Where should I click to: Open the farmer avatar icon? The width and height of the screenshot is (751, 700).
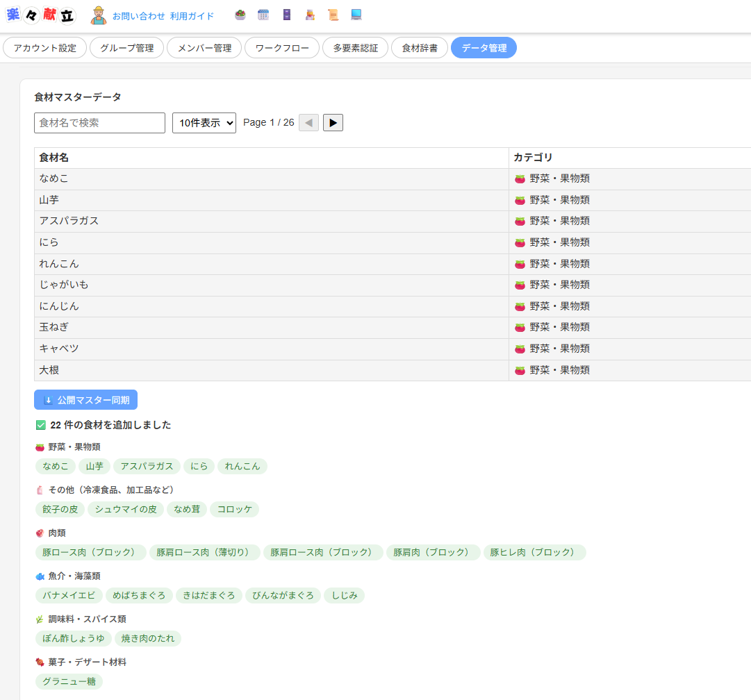tap(99, 15)
